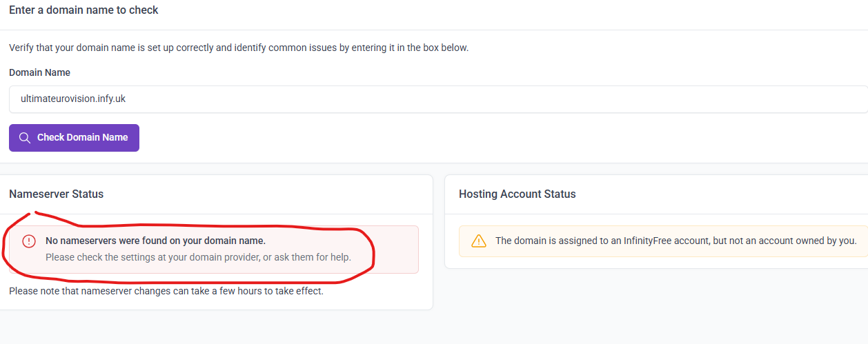Click the 'Enter a domain name to check' heading

pyautogui.click(x=83, y=10)
